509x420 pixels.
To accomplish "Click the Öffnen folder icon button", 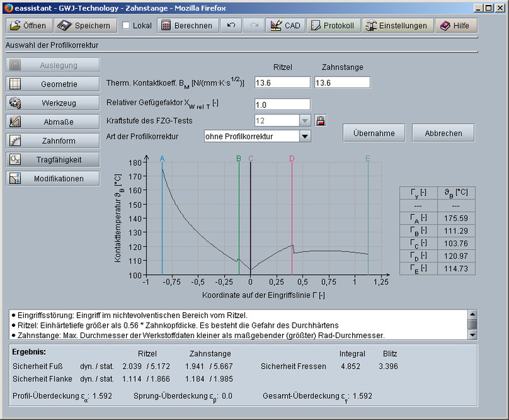I will click(x=29, y=25).
